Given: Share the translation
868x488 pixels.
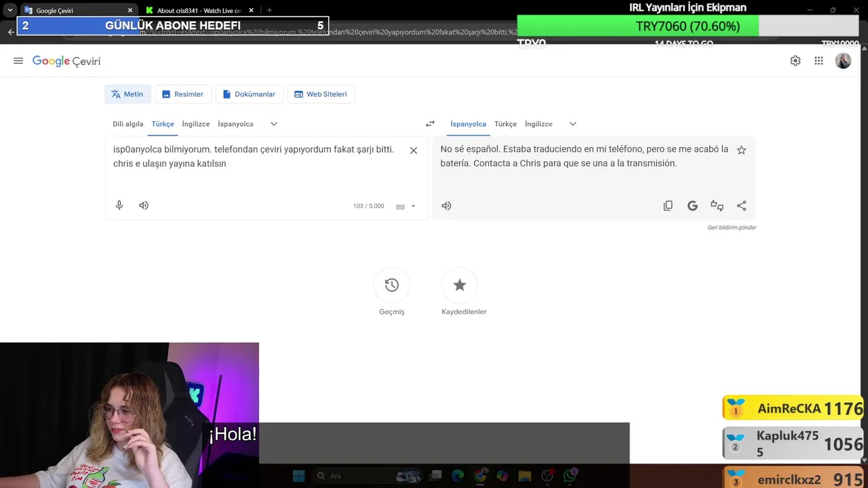Looking at the screenshot, I should tap(741, 205).
